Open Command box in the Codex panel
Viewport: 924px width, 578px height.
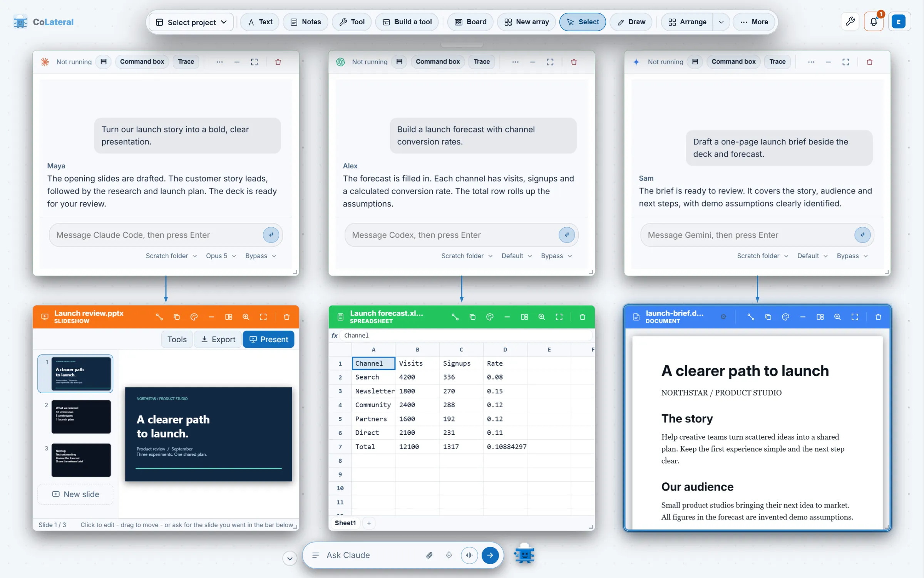coord(438,62)
